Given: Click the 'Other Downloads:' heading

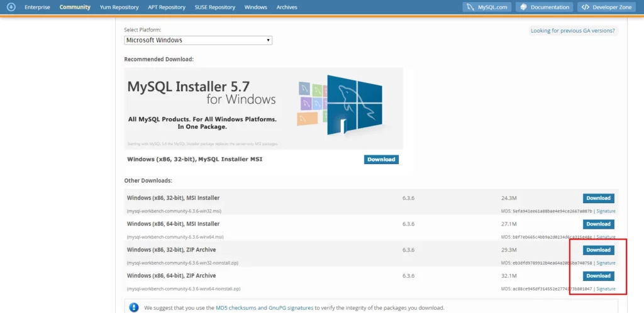Looking at the screenshot, I should click(x=148, y=180).
